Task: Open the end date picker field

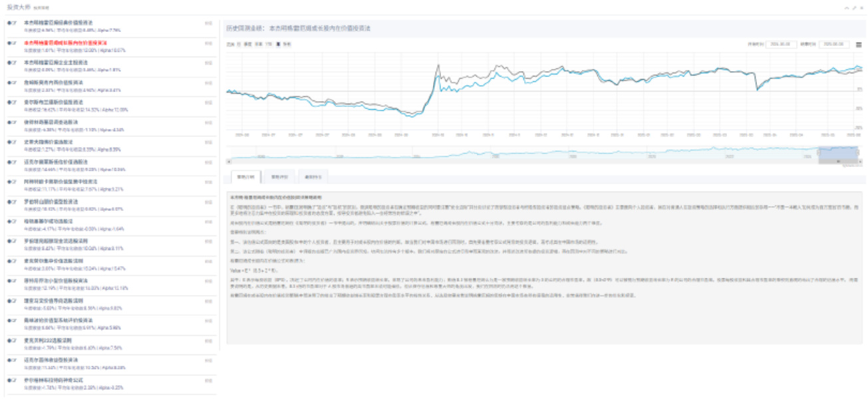Action: click(835, 45)
